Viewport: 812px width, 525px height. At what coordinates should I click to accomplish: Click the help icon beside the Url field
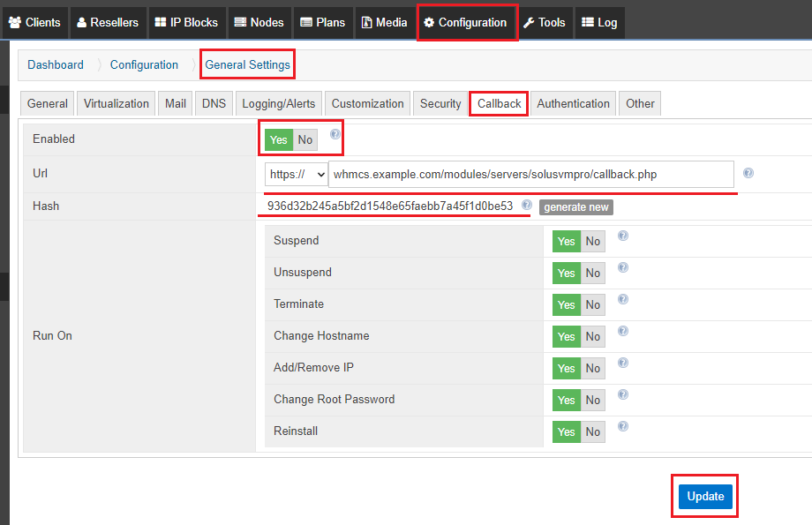748,173
